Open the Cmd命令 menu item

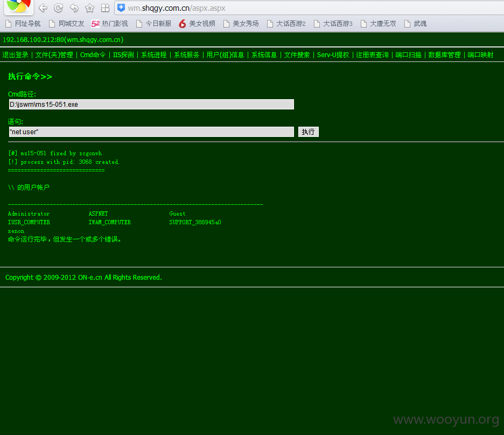click(x=93, y=55)
